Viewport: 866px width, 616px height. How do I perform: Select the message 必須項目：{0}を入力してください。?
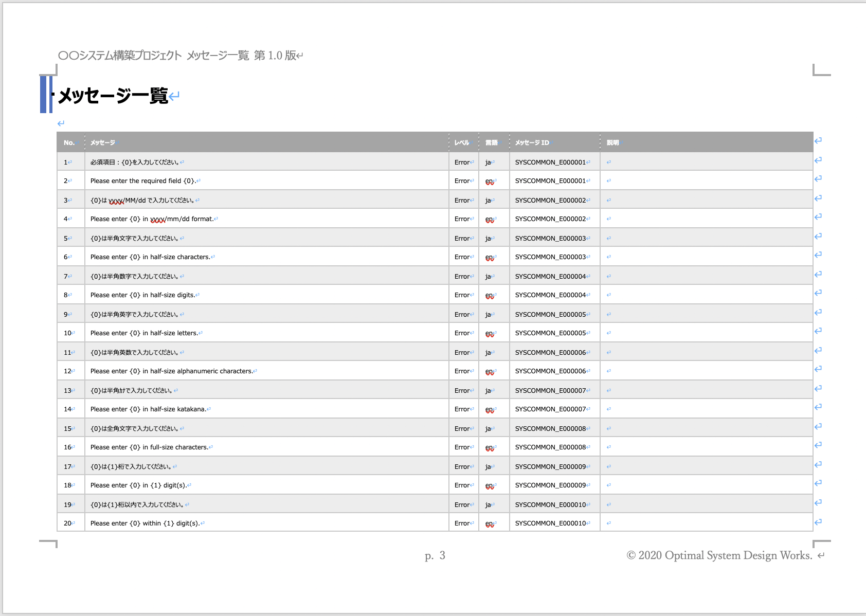tap(135, 162)
